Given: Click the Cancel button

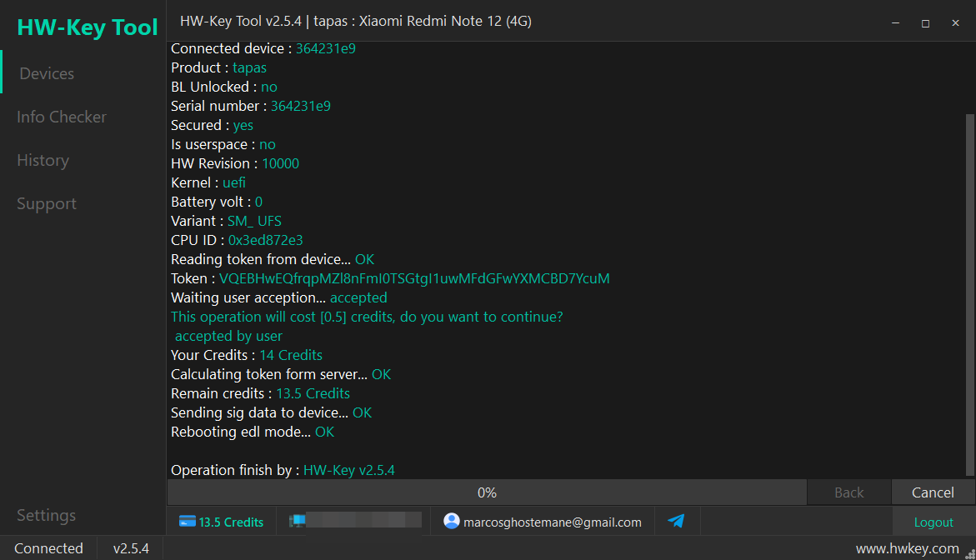Looking at the screenshot, I should [933, 492].
